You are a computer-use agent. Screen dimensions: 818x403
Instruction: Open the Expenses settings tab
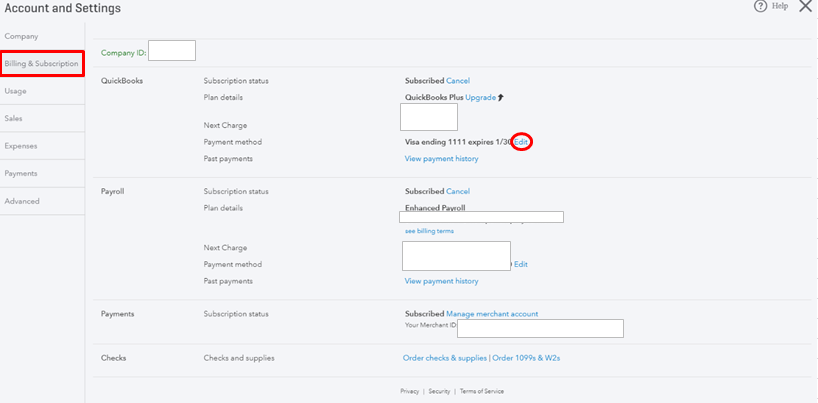(21, 146)
